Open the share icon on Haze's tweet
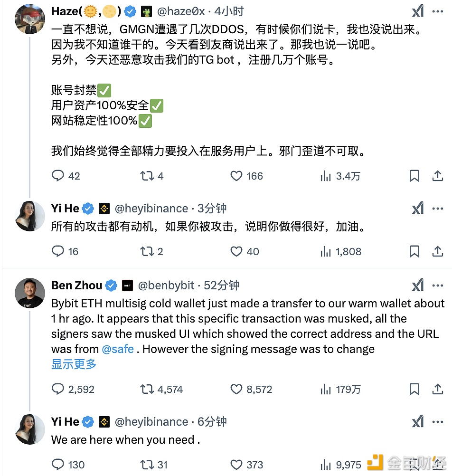This screenshot has width=452, height=476. tap(438, 176)
